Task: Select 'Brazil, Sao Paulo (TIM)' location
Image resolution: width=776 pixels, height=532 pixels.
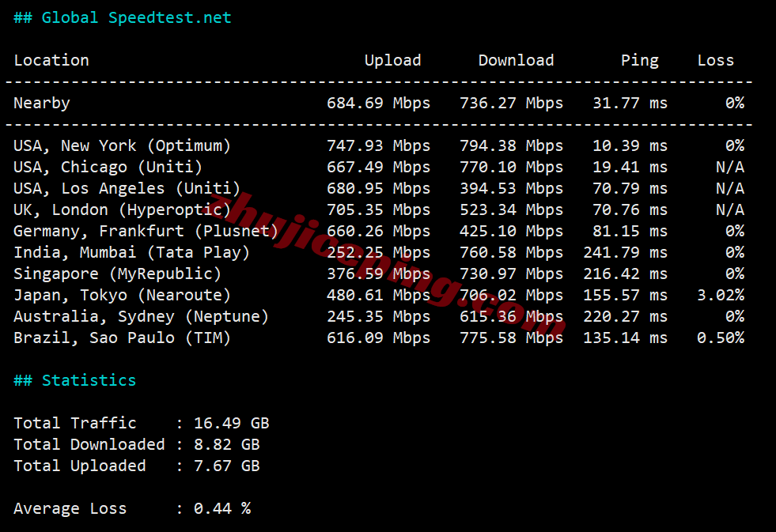Action: [123, 338]
